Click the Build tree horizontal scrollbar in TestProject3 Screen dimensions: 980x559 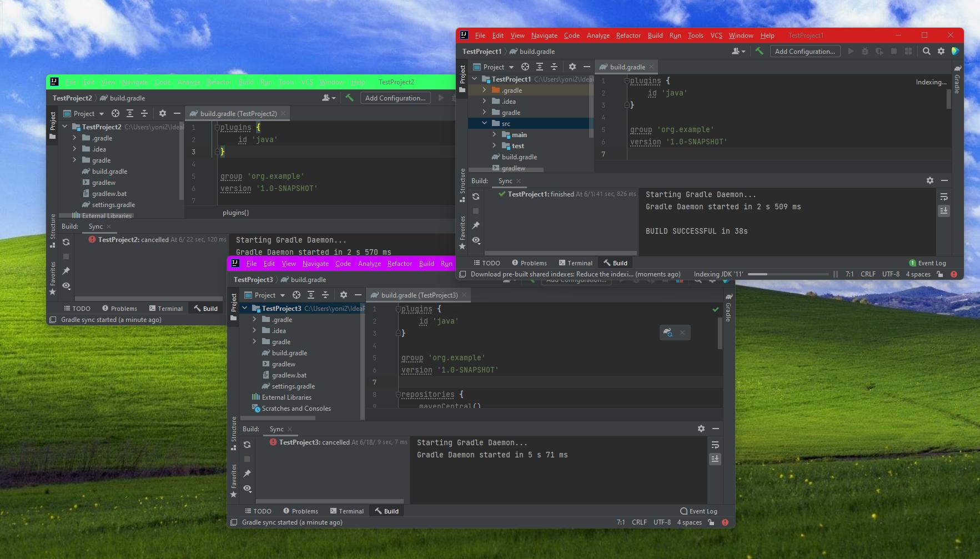[x=329, y=501]
